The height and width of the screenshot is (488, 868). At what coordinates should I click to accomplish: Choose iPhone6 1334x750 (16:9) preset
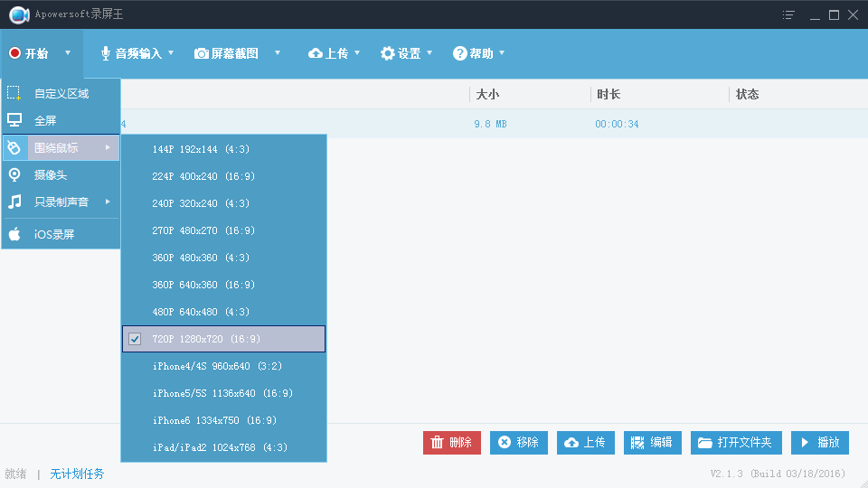223,420
